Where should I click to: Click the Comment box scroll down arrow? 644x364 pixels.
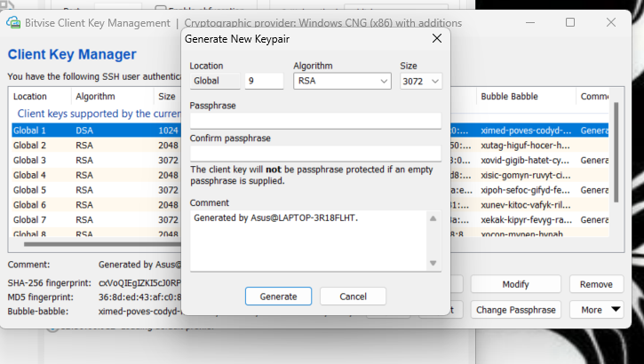(433, 263)
